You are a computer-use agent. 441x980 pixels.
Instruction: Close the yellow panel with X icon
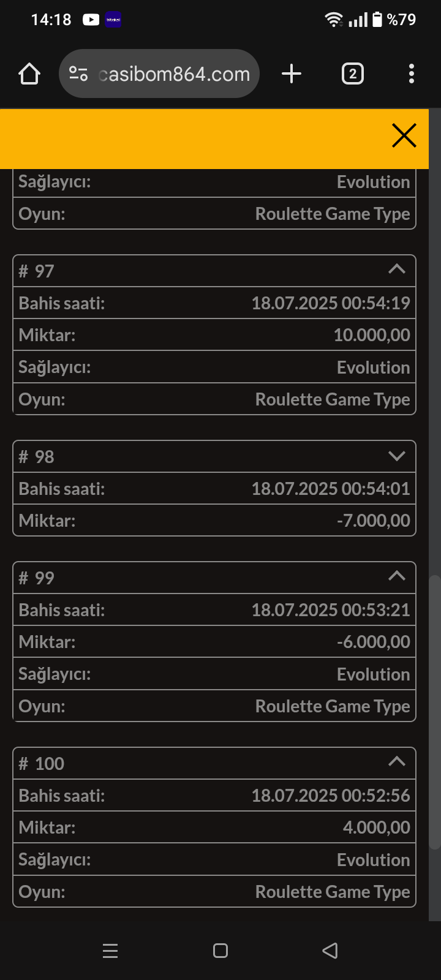tap(404, 136)
